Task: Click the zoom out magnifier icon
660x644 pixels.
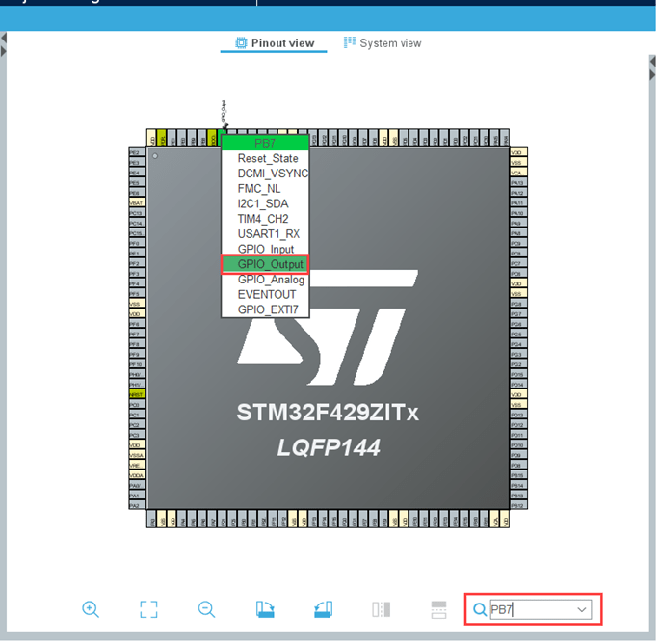Action: 206,609
